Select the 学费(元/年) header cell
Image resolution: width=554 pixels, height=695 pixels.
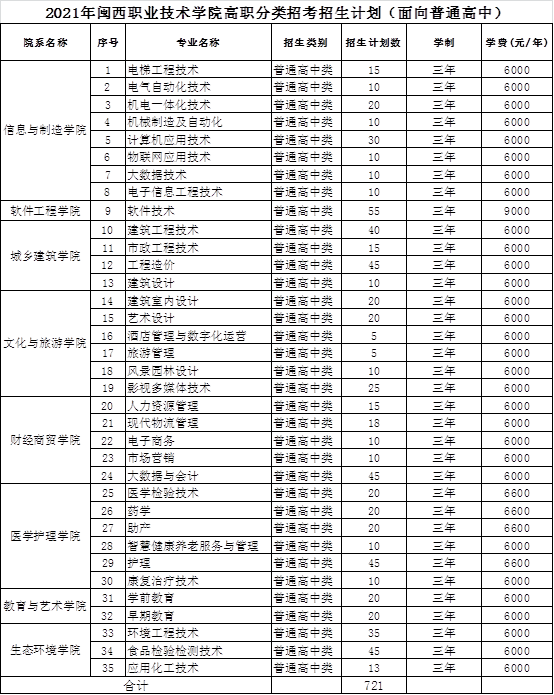click(517, 43)
